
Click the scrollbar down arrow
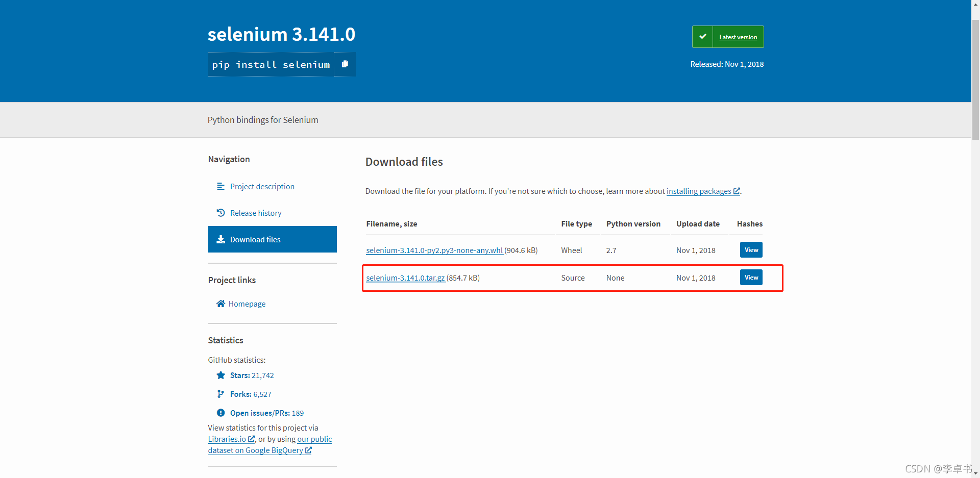click(x=975, y=473)
